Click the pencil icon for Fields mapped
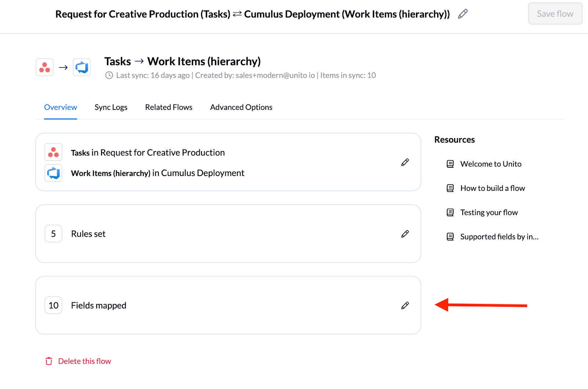 click(x=405, y=306)
